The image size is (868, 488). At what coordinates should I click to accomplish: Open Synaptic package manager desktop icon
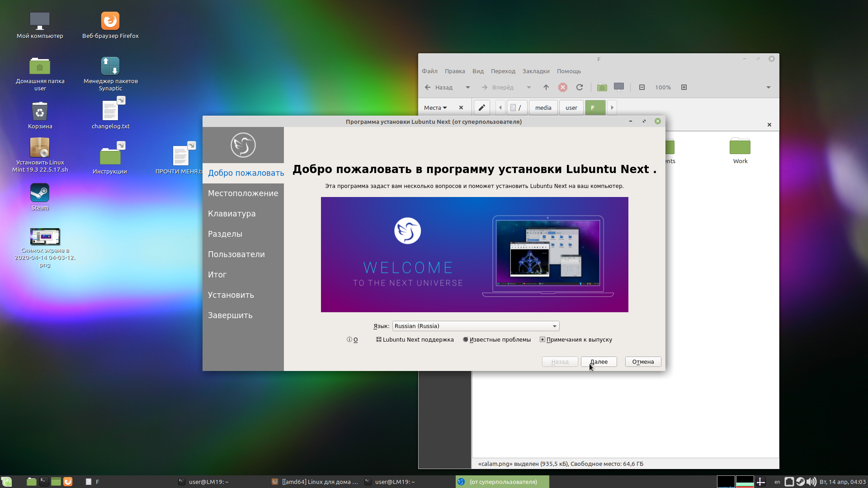[110, 74]
